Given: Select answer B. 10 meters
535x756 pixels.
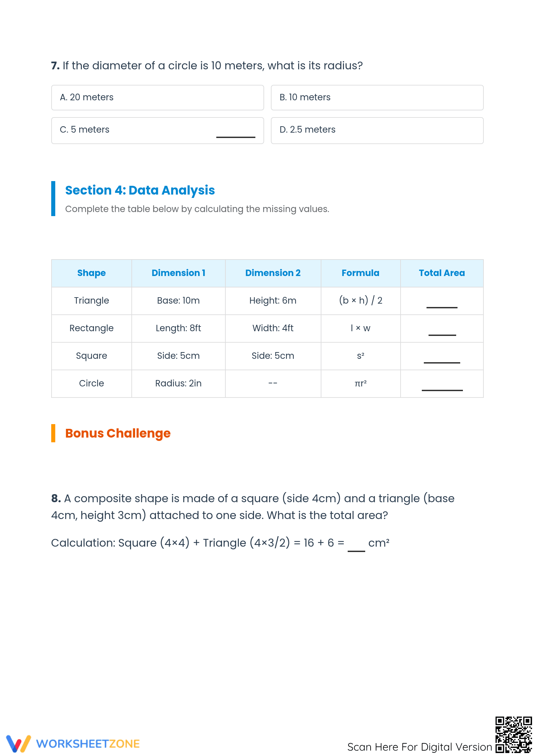Looking at the screenshot, I should (x=377, y=98).
